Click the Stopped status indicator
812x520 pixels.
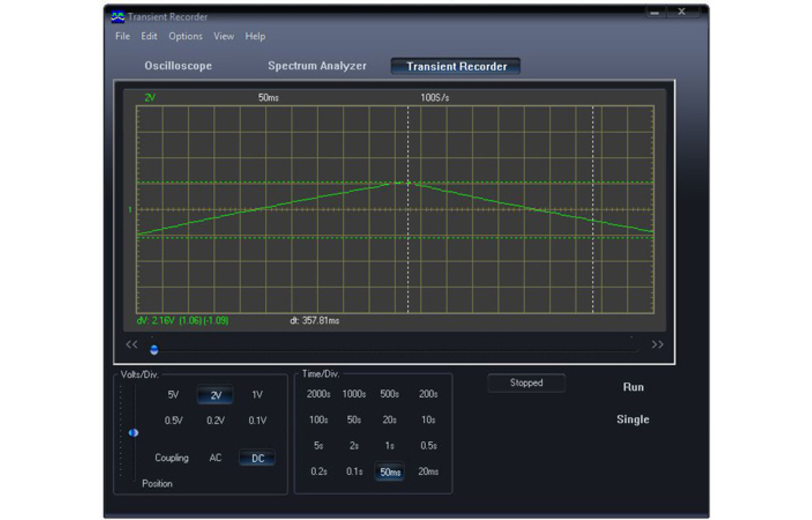point(526,382)
